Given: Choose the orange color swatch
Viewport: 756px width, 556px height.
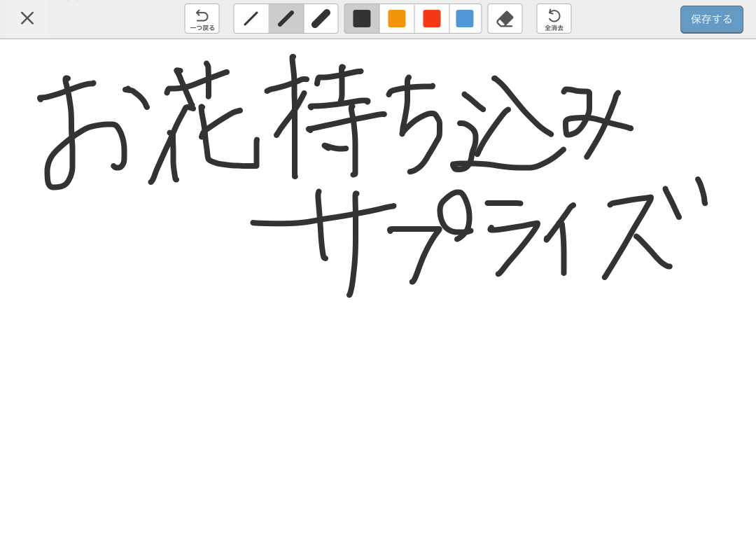Looking at the screenshot, I should [397, 19].
